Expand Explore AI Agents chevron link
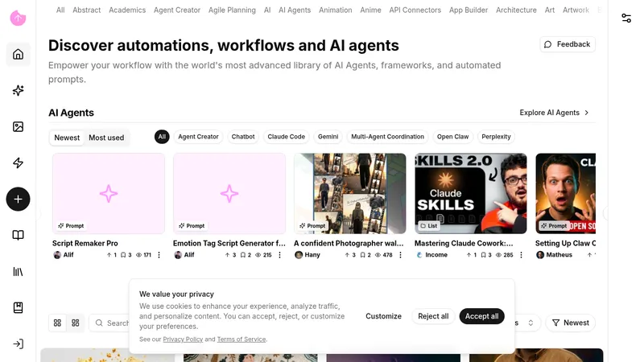 pos(554,113)
